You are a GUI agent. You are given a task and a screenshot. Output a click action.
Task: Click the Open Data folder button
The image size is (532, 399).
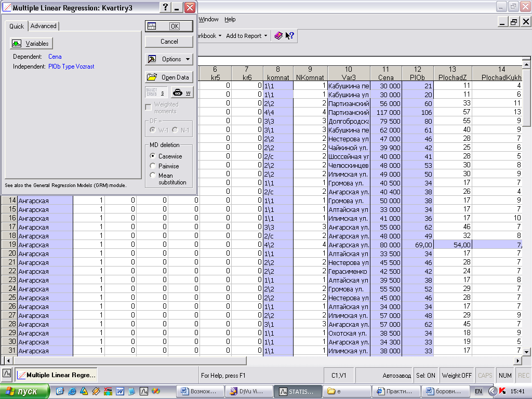pyautogui.click(x=169, y=77)
